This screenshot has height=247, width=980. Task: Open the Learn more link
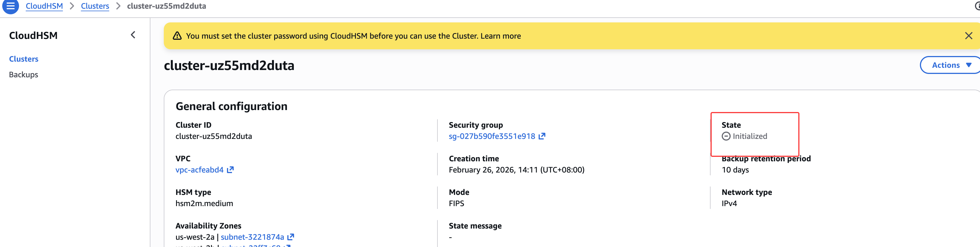(x=500, y=36)
